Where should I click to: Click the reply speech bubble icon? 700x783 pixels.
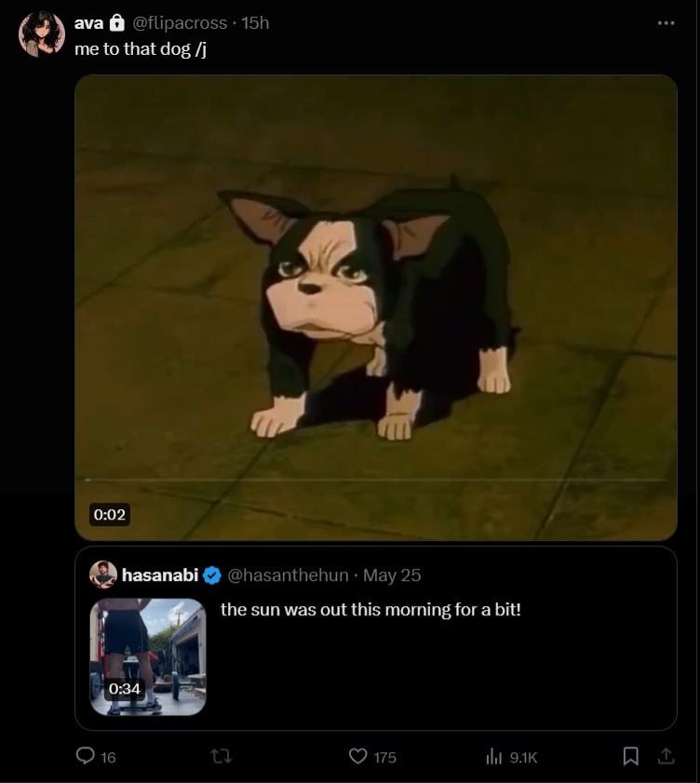click(86, 756)
